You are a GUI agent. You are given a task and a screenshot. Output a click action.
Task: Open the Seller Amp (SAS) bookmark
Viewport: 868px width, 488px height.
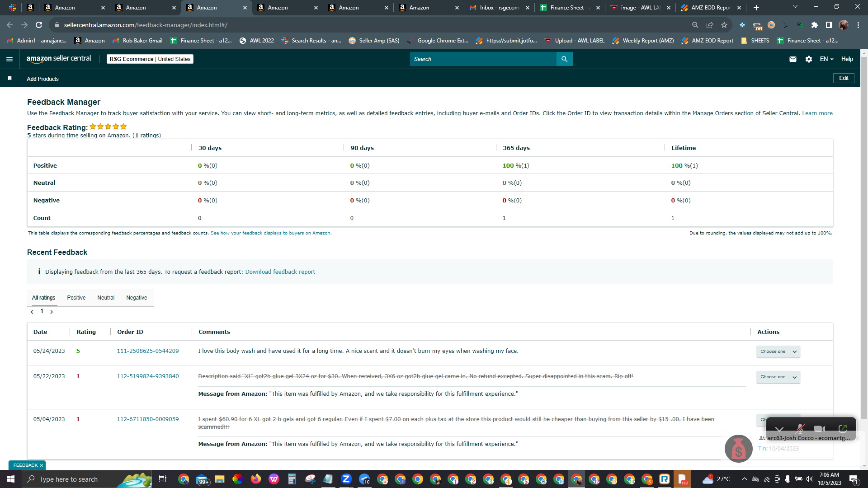click(374, 41)
